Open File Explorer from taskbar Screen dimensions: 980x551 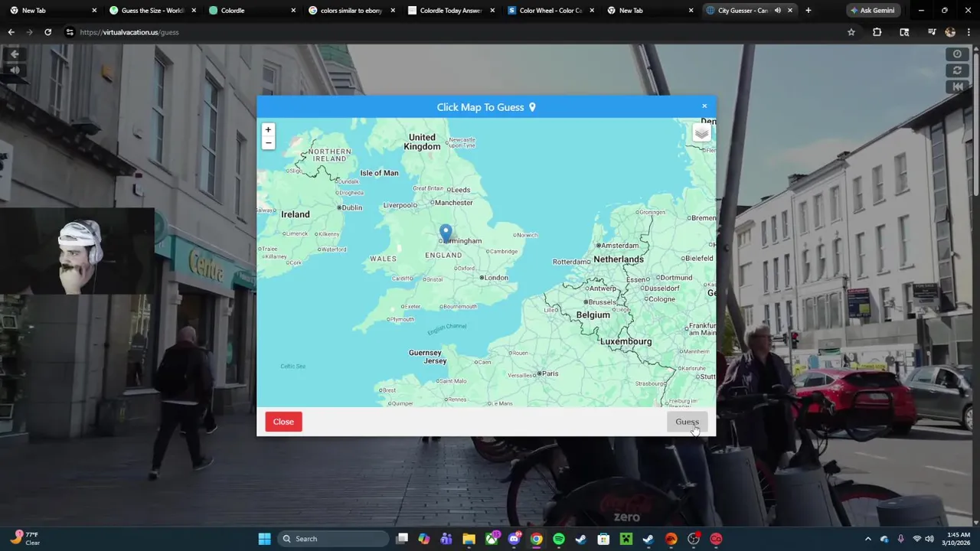tap(469, 539)
